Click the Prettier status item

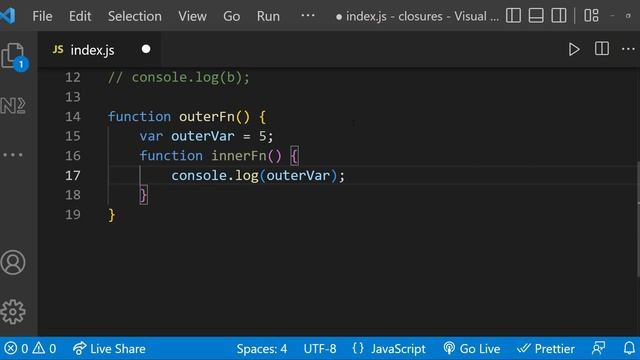pyautogui.click(x=546, y=349)
